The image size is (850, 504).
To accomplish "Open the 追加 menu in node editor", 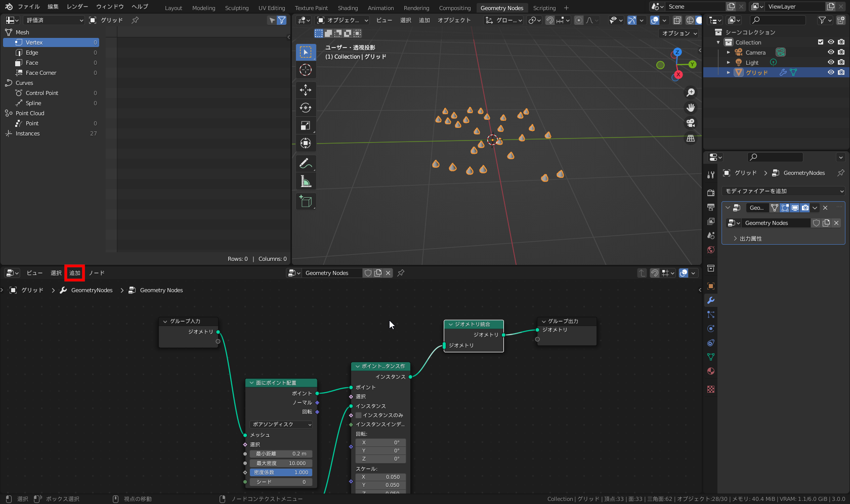I will (x=74, y=273).
